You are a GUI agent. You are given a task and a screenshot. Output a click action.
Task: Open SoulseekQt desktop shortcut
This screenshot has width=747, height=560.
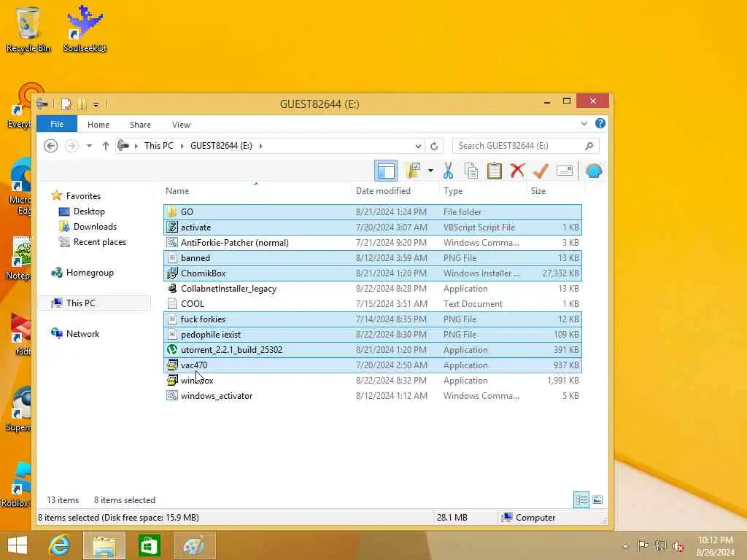[85, 28]
